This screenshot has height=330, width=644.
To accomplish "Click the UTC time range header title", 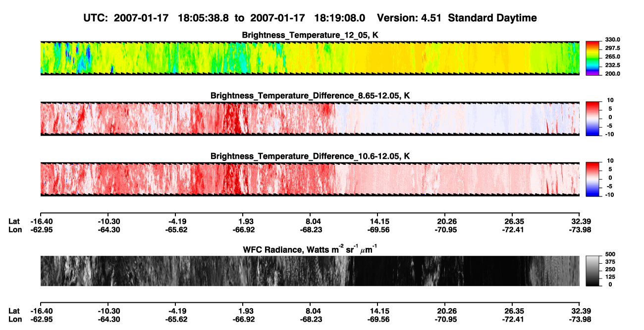I will click(x=310, y=18).
